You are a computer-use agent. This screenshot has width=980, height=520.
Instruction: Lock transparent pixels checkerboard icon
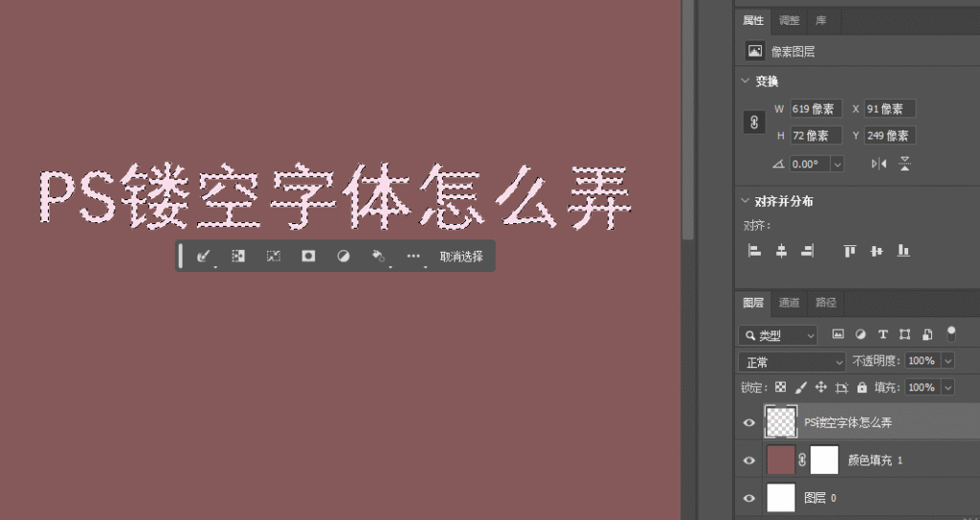[781, 387]
